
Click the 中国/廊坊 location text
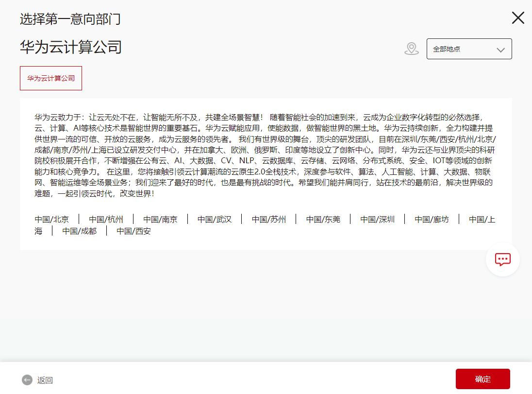coord(432,220)
